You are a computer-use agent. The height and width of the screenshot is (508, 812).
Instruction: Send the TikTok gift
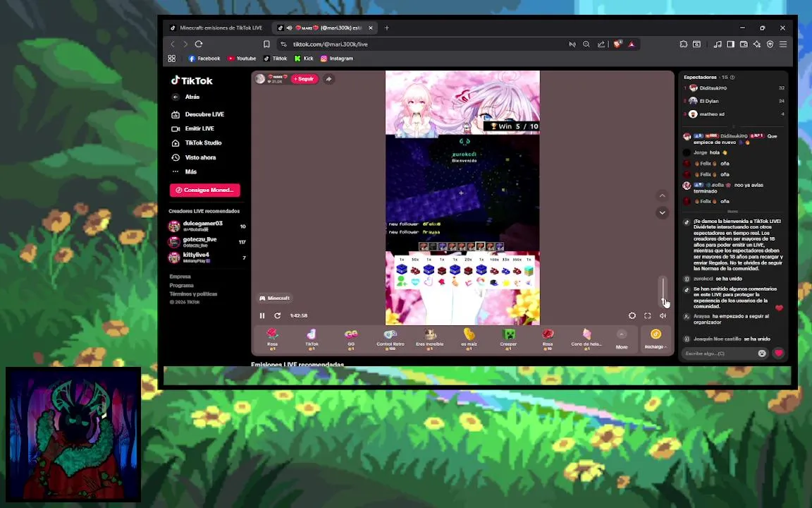click(312, 339)
